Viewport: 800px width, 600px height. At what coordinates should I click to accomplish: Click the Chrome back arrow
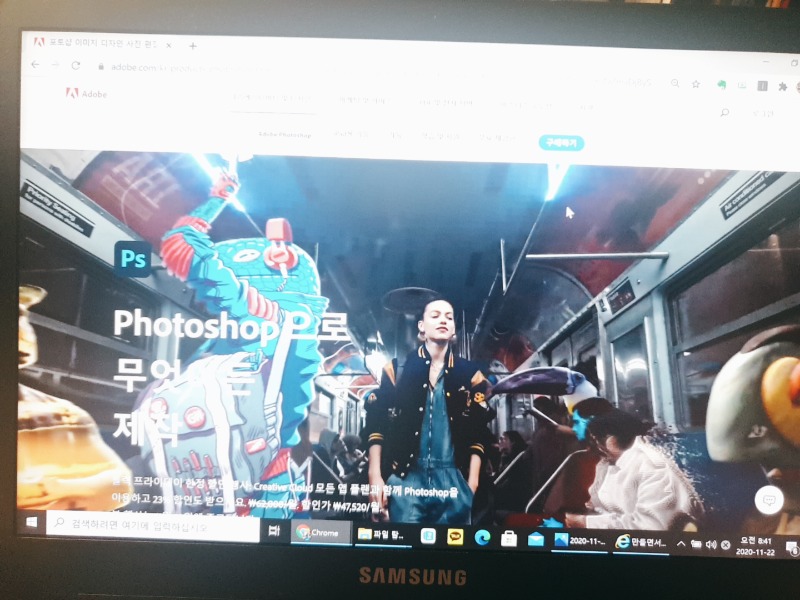[35, 64]
